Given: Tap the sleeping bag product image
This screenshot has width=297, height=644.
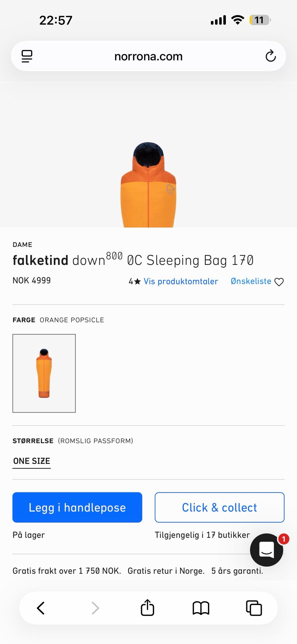Looking at the screenshot, I should 148,185.
